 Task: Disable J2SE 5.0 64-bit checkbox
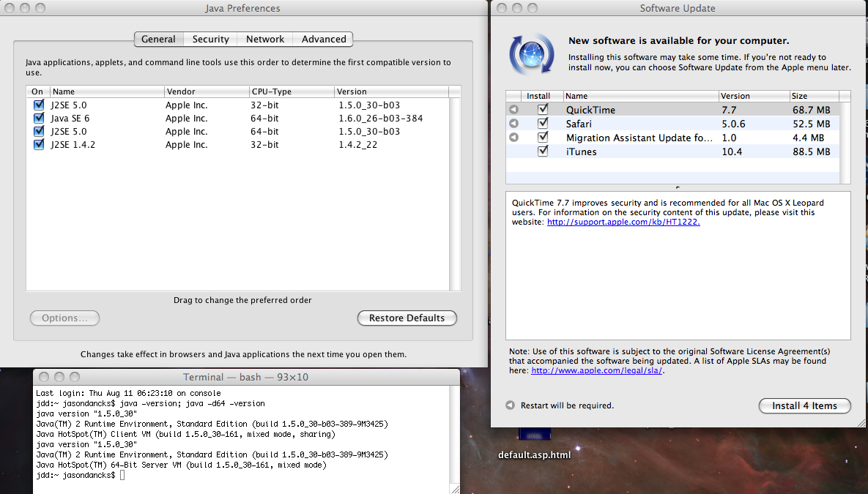pyautogui.click(x=39, y=131)
